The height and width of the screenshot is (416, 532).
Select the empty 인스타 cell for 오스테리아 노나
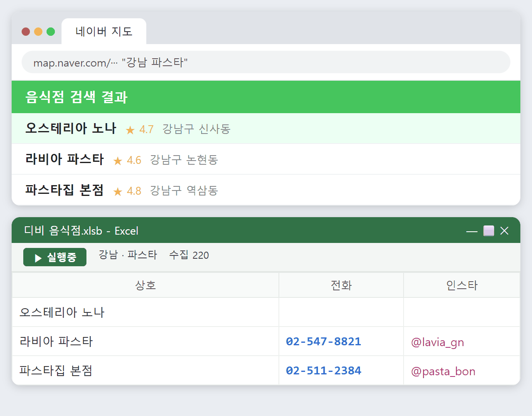462,312
